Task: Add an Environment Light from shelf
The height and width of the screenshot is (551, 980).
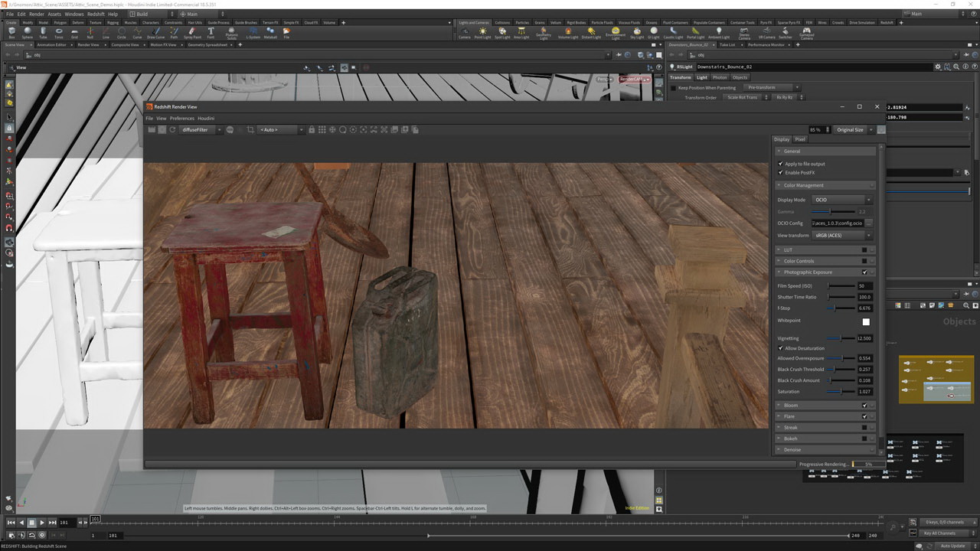Action: point(615,34)
